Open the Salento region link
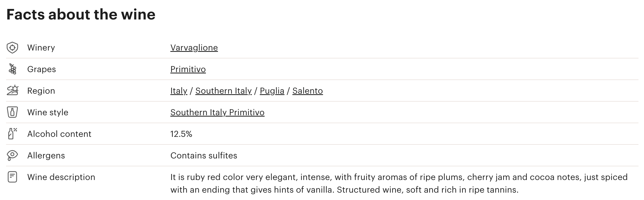The image size is (644, 200). tap(308, 91)
